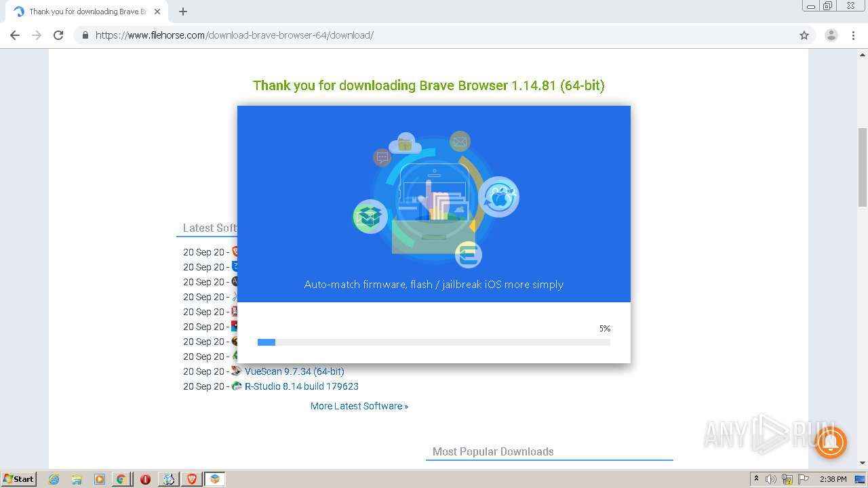
Task: Click the envelope mail icon in illustration
Action: point(460,142)
